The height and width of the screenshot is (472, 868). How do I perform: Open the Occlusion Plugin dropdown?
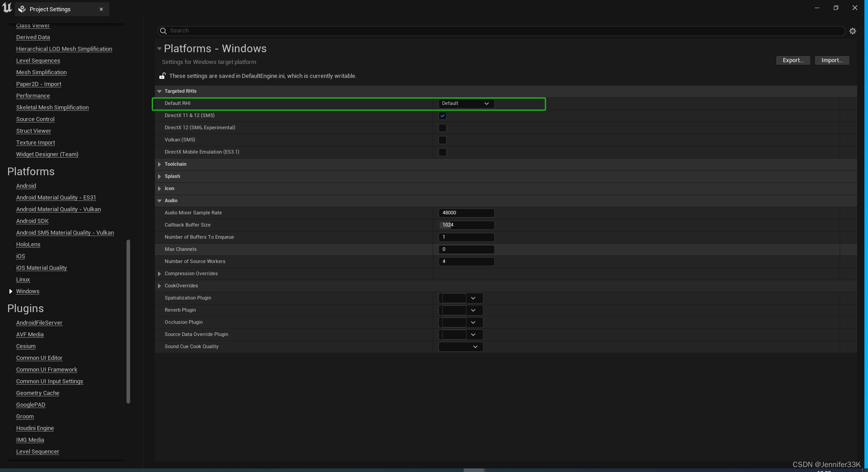click(x=461, y=322)
